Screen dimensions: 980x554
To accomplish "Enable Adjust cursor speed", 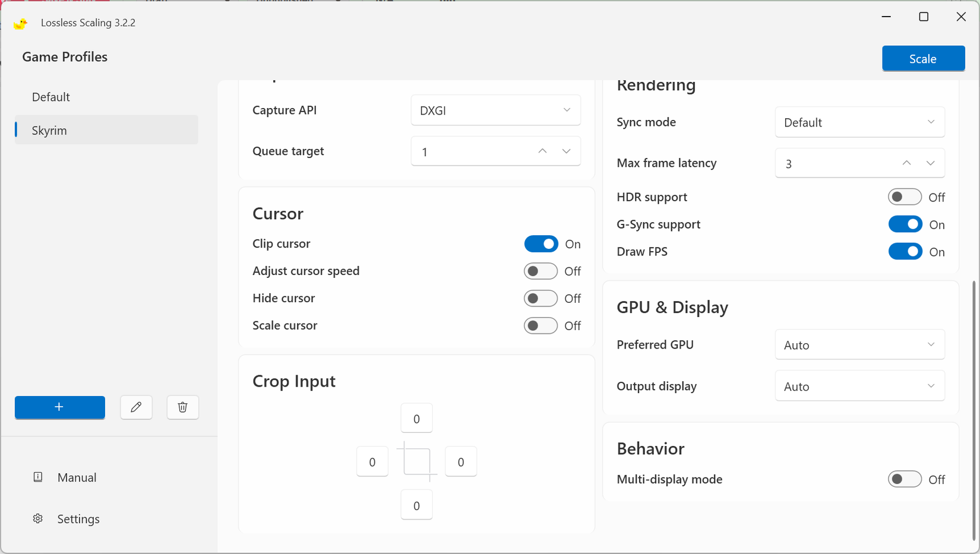I will click(540, 271).
